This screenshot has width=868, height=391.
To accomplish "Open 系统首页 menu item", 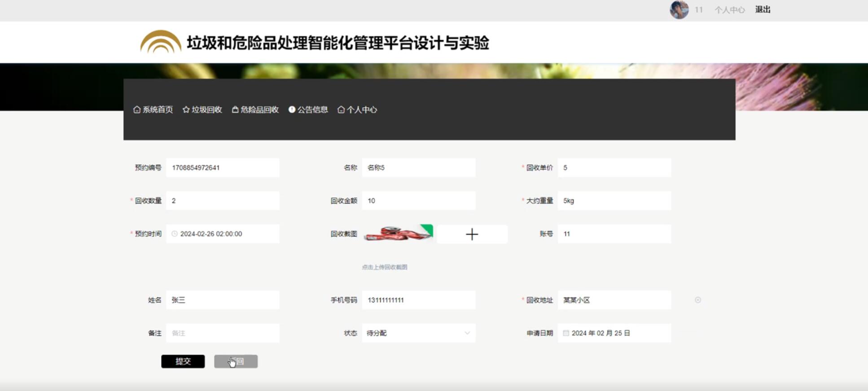I will (x=153, y=109).
